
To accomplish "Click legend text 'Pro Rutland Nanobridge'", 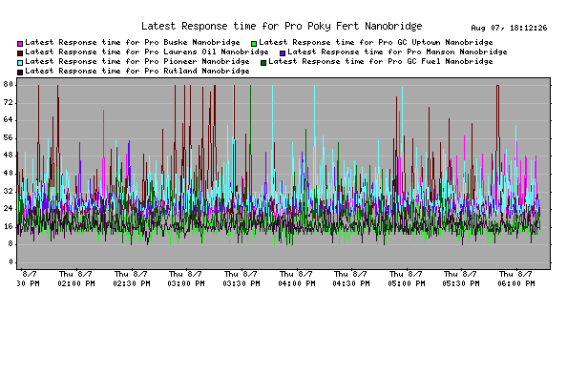I will (197, 71).
